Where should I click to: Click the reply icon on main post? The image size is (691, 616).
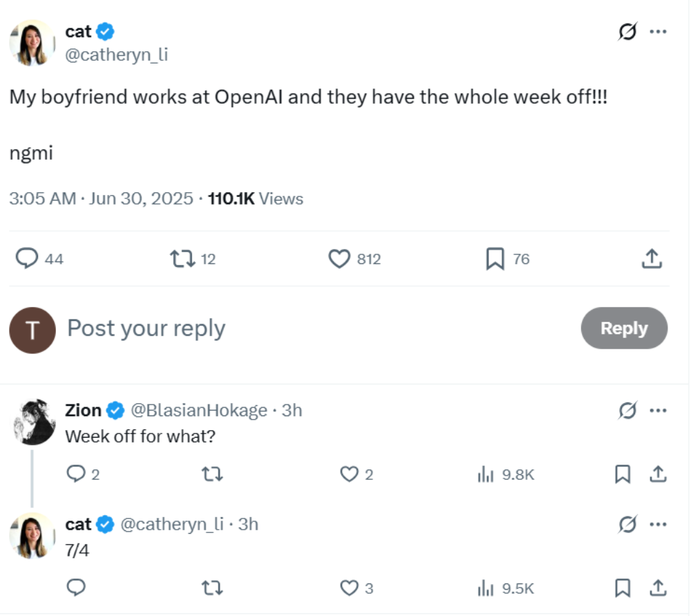click(x=27, y=259)
